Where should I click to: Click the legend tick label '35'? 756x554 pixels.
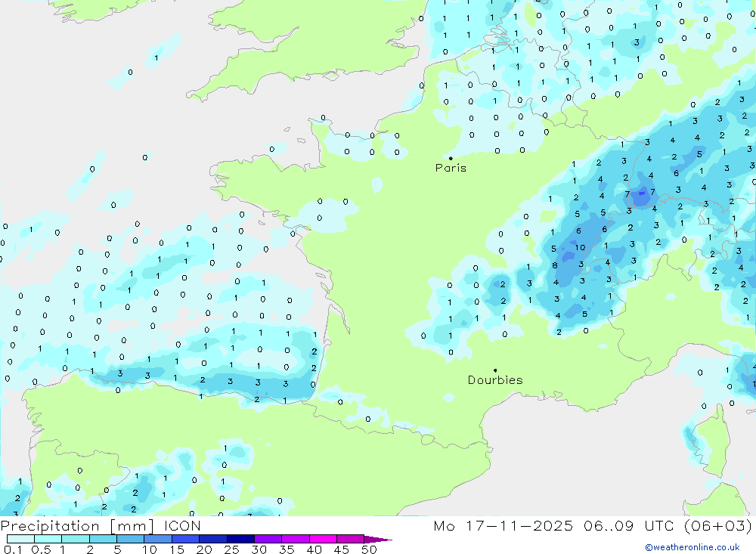point(287,549)
